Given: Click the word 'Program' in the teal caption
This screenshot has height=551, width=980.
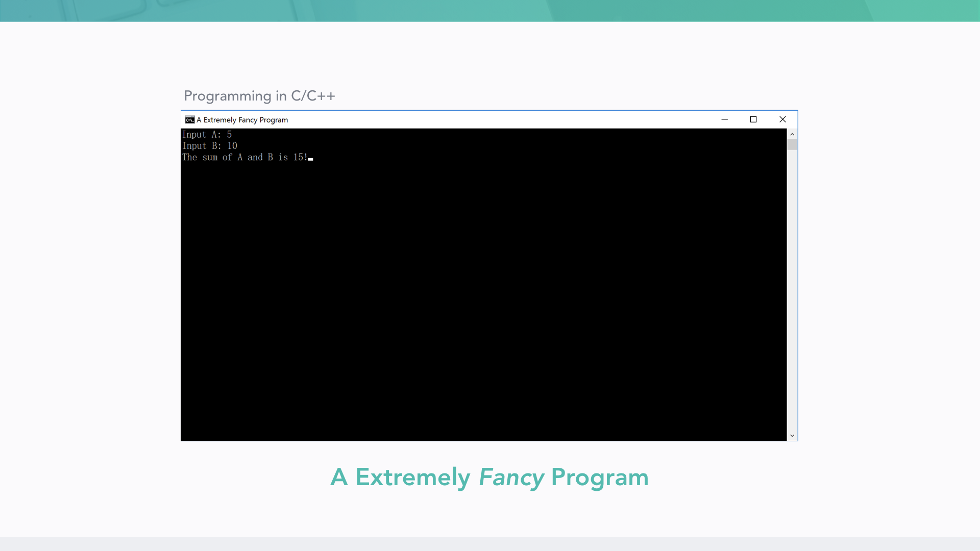Looking at the screenshot, I should 600,478.
